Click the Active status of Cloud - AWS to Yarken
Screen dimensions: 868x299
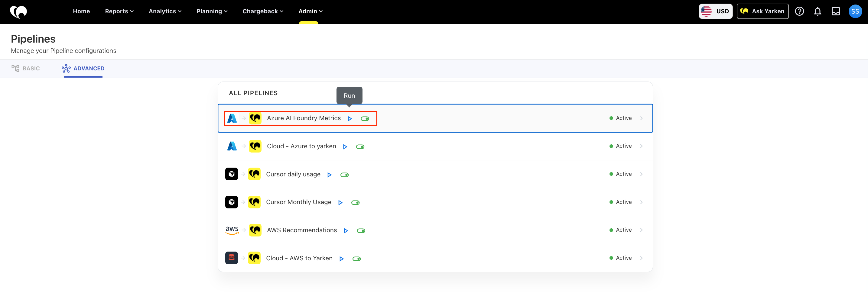point(621,258)
